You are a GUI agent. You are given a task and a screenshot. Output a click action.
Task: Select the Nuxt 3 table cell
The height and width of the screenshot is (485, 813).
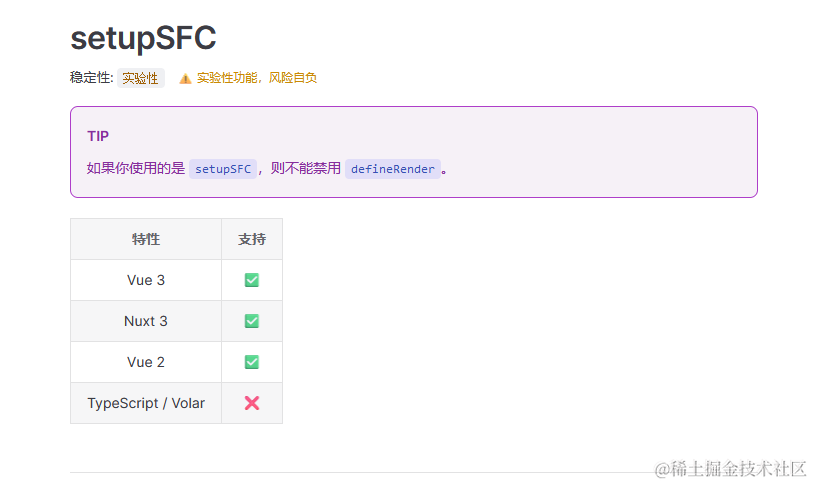(146, 321)
